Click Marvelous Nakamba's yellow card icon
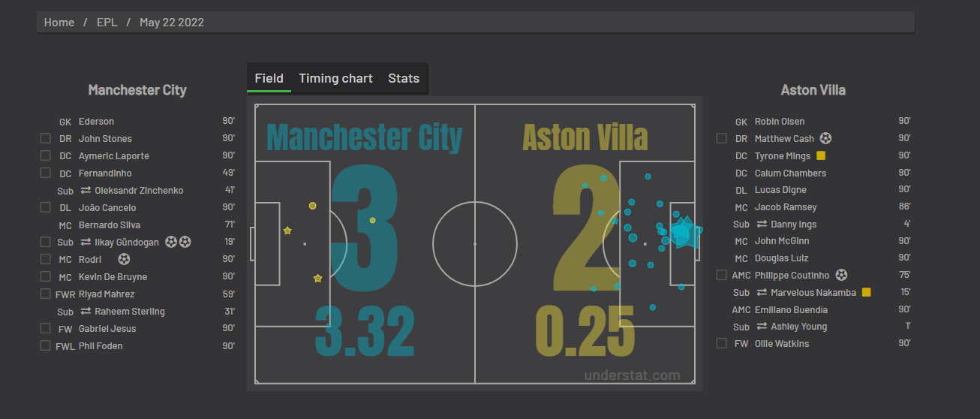Image resolution: width=980 pixels, height=419 pixels. [866, 292]
